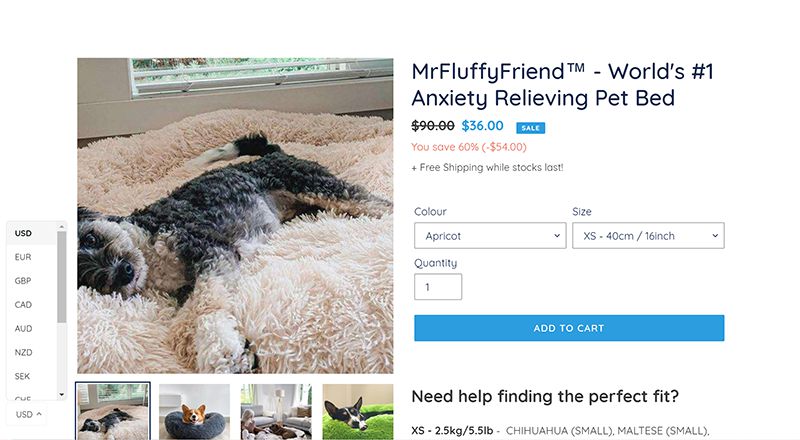Click the main product photo of the dog
800x440 pixels.
(x=235, y=215)
